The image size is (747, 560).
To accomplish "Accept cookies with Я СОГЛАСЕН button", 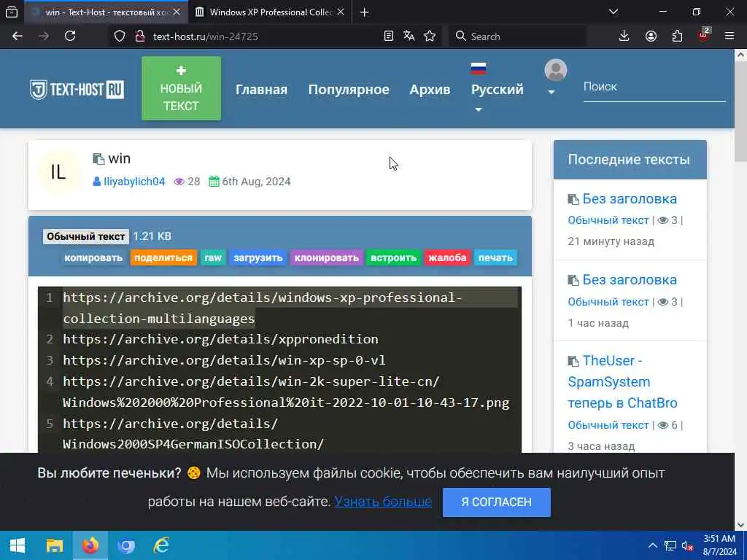I will tap(496, 502).
